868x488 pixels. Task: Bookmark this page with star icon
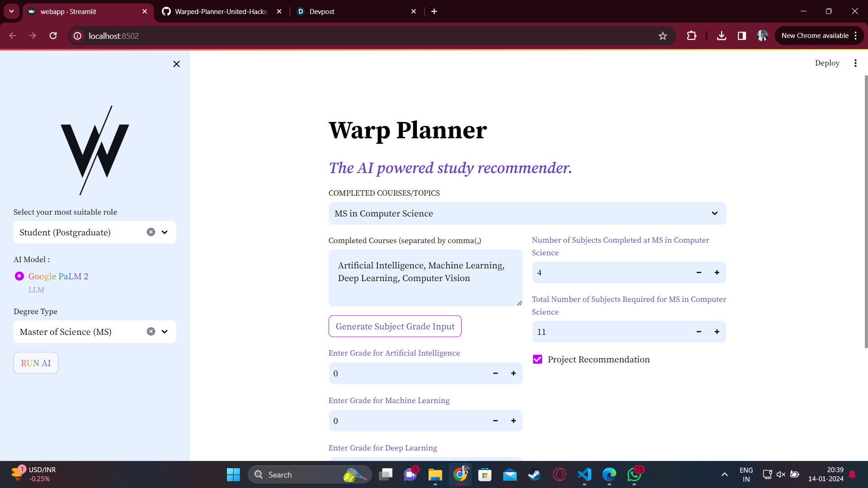(x=662, y=36)
